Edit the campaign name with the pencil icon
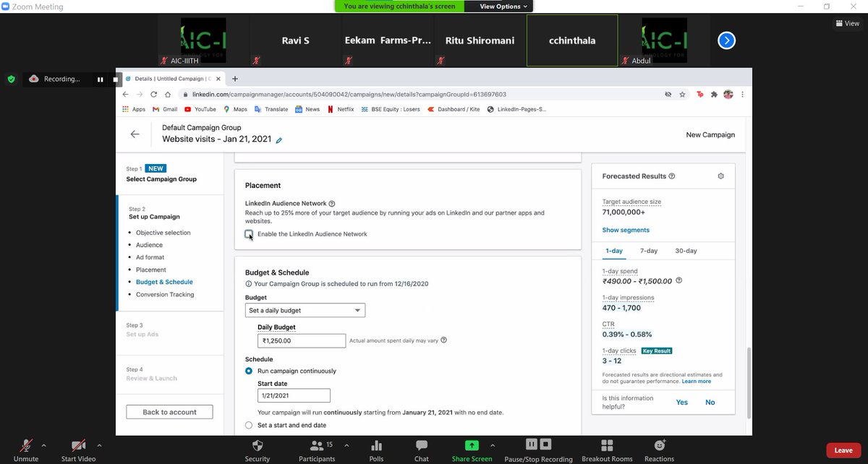This screenshot has height=464, width=868. (x=279, y=139)
